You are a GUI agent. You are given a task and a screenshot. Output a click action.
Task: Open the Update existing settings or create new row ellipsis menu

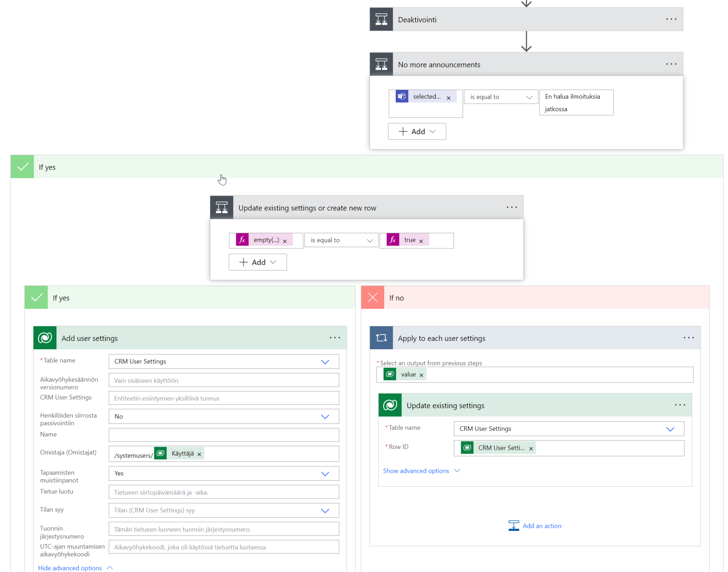[x=512, y=207]
